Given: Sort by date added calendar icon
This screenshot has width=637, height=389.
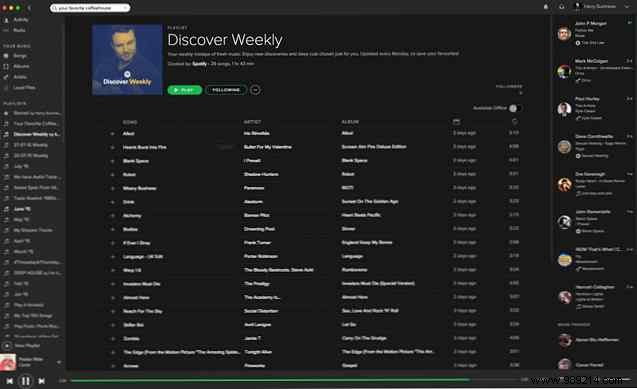Looking at the screenshot, I should click(x=456, y=121).
